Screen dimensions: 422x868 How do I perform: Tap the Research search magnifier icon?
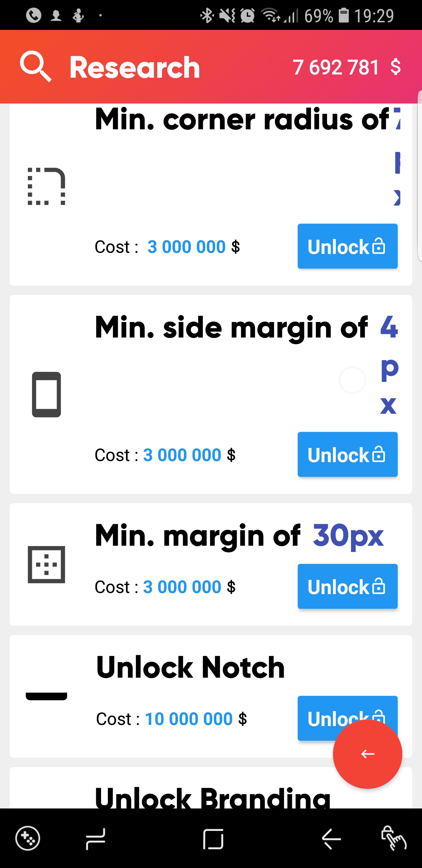click(x=36, y=66)
